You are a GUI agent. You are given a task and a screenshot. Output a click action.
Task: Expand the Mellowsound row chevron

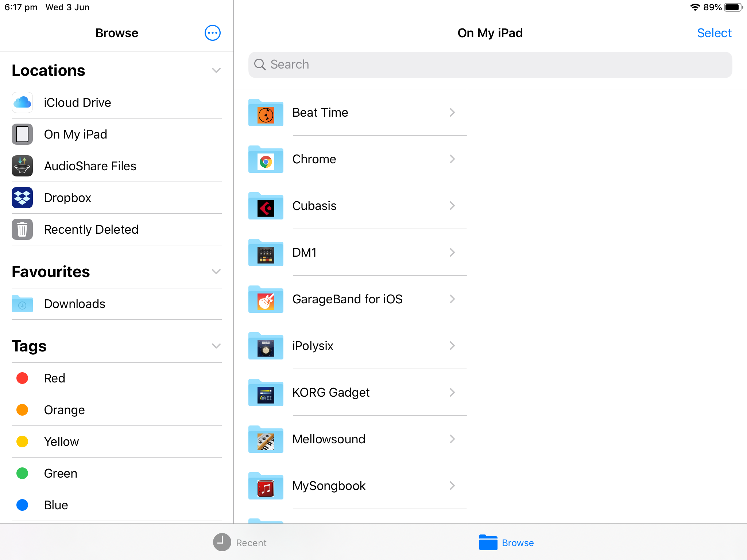452,439
